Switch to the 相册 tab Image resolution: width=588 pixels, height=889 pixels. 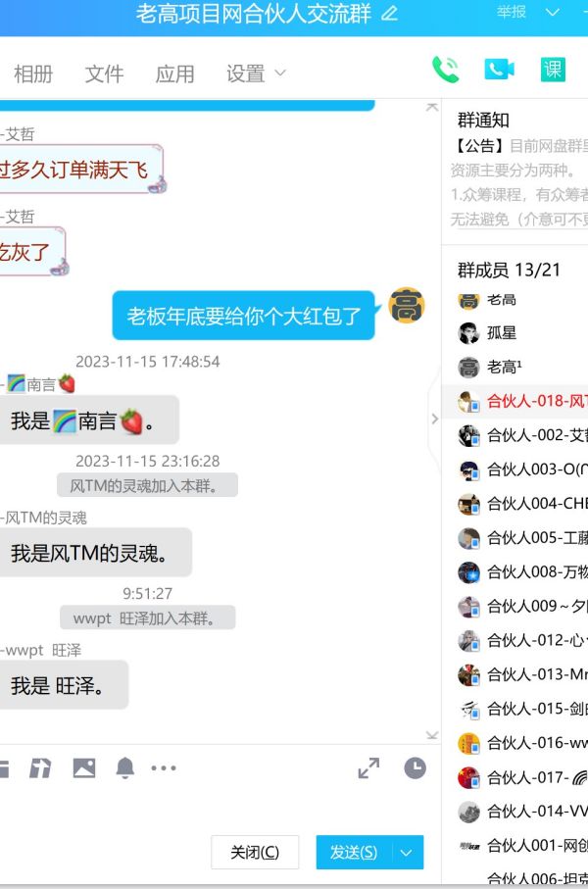[33, 74]
